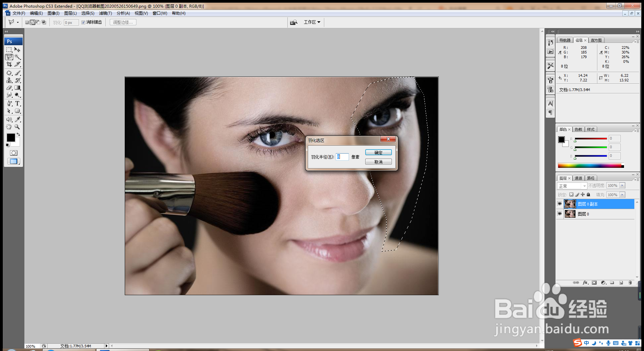644x351 pixels.
Task: Select the Rectangular Marquee tool
Action: 9,50
